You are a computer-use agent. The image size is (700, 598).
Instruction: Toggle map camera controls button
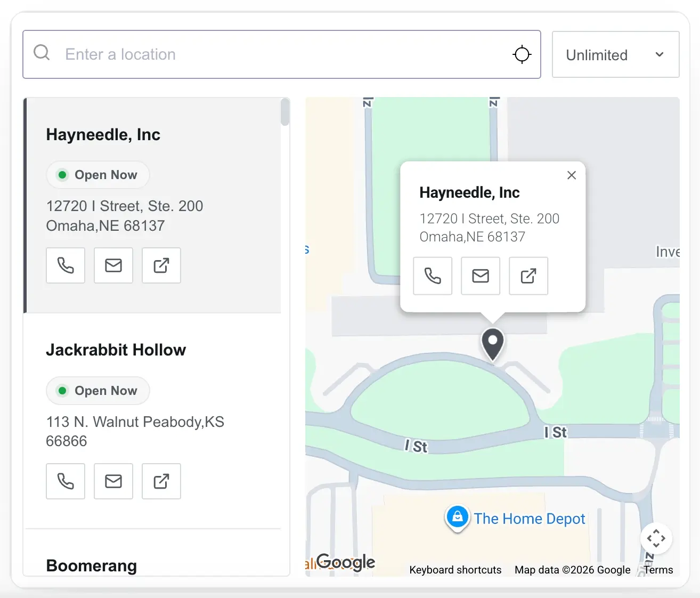coord(656,538)
